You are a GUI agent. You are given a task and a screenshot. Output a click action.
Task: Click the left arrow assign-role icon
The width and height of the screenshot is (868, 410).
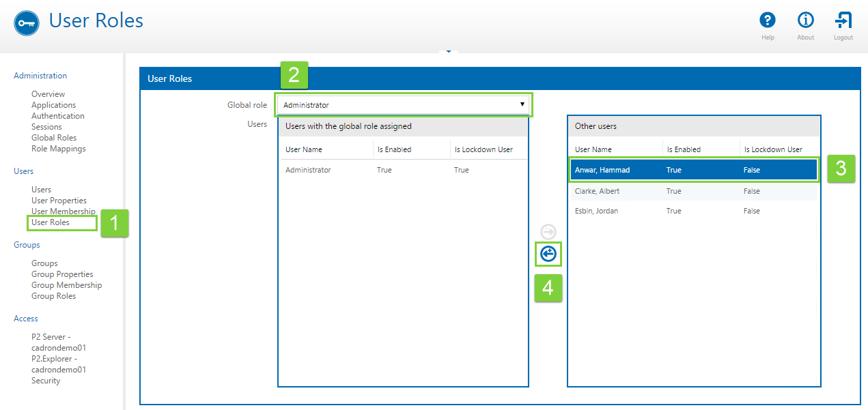pos(548,254)
